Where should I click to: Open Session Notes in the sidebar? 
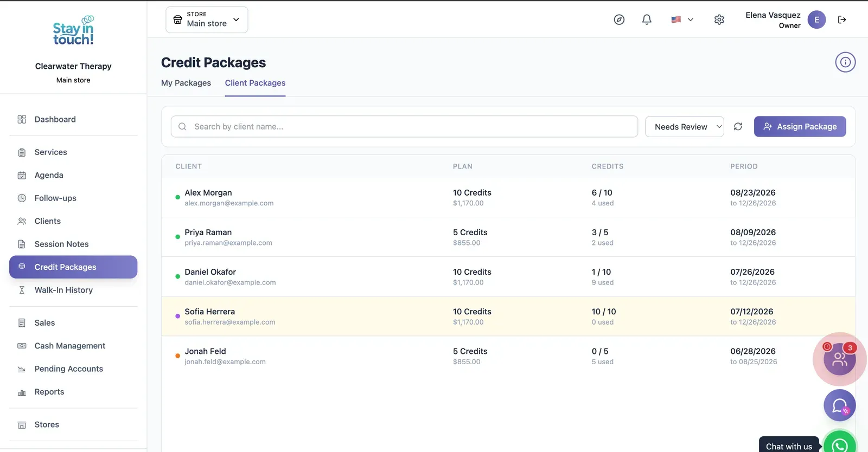point(73,244)
